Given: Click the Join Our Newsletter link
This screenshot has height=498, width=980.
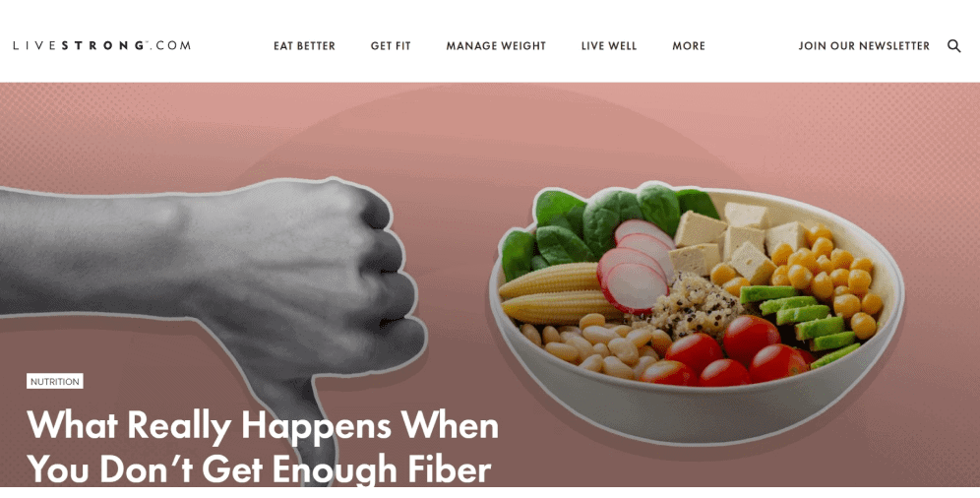Looking at the screenshot, I should click(x=864, y=45).
